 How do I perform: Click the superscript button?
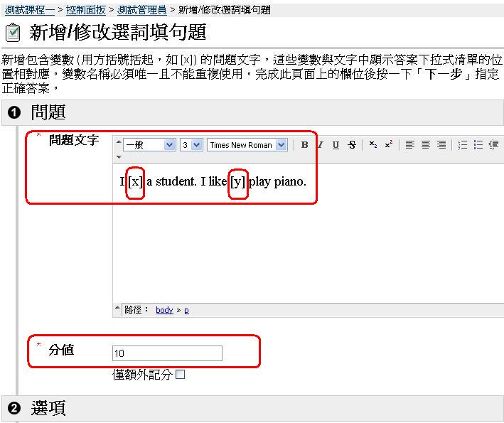click(388, 145)
